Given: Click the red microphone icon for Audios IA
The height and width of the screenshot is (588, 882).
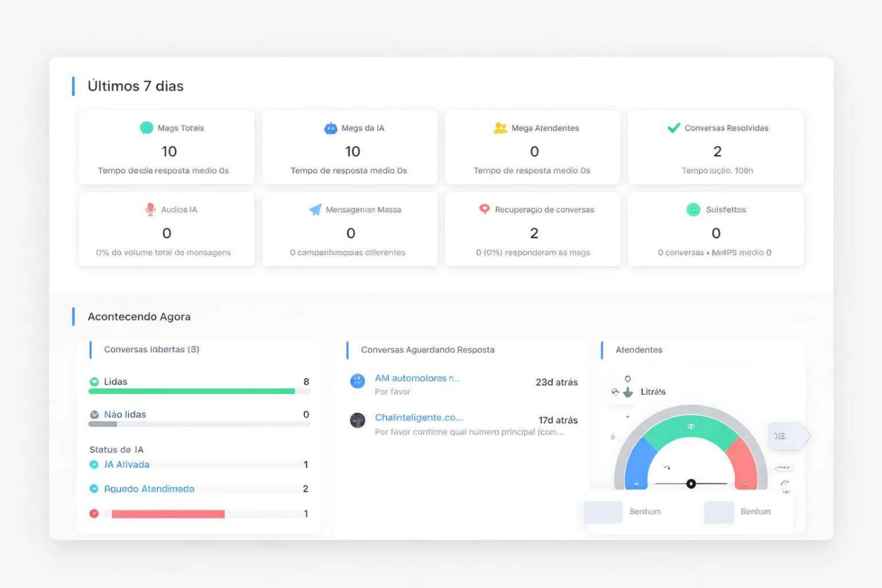Looking at the screenshot, I should click(x=151, y=209).
